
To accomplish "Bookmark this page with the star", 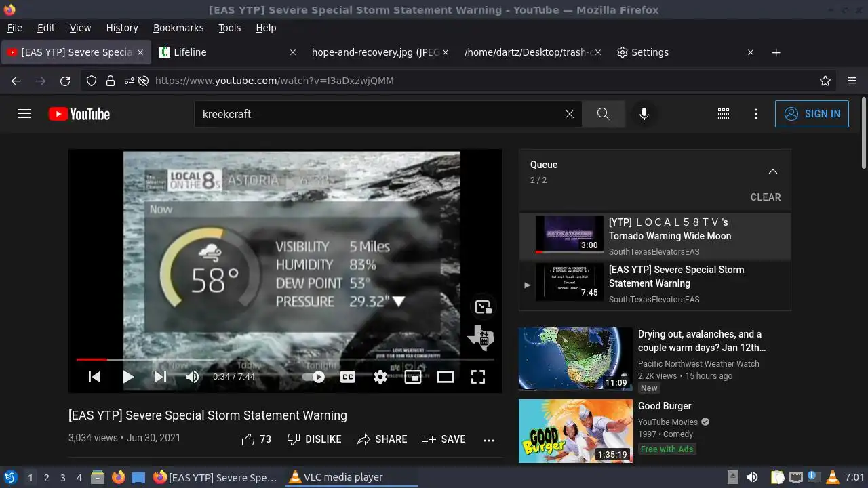I will point(825,81).
